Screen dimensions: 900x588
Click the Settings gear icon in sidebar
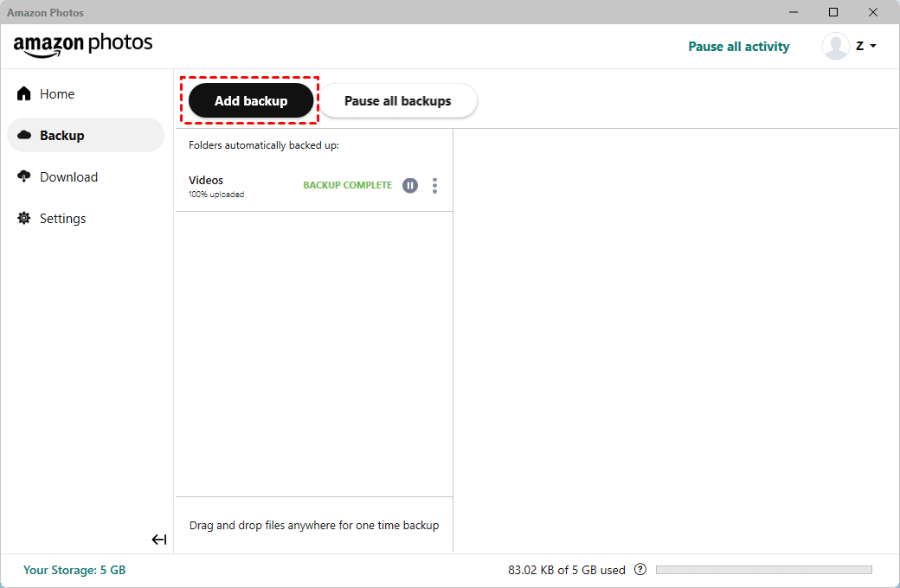24,218
